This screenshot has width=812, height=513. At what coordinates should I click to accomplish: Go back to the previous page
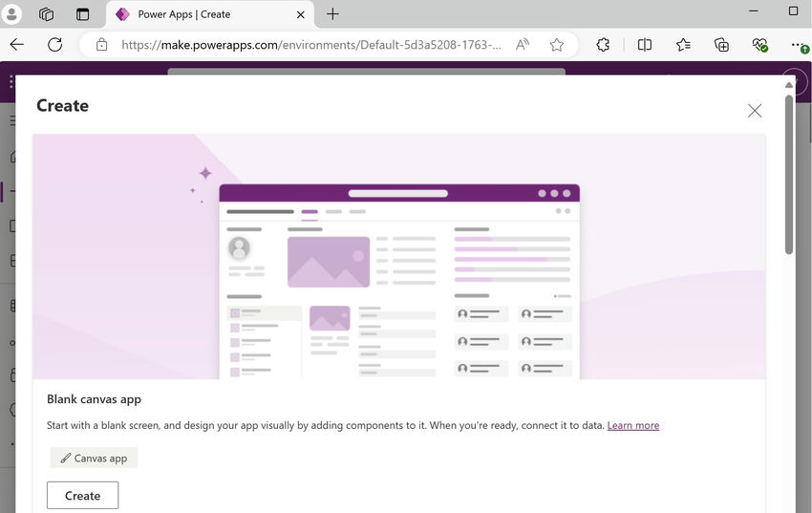tap(17, 45)
